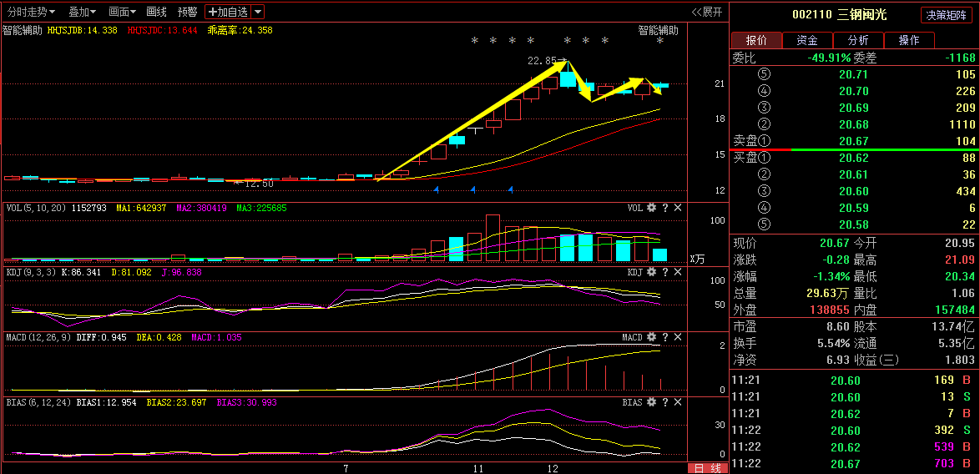Open the 决策矩阵 button
Viewport: 980px width, 474px height.
click(x=947, y=15)
